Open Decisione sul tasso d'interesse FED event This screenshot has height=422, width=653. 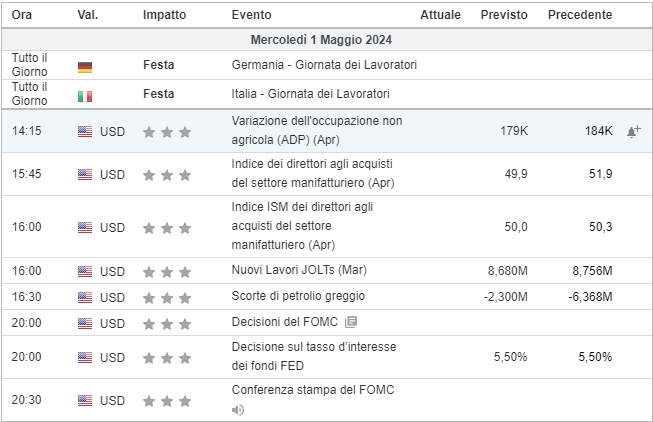click(x=314, y=356)
